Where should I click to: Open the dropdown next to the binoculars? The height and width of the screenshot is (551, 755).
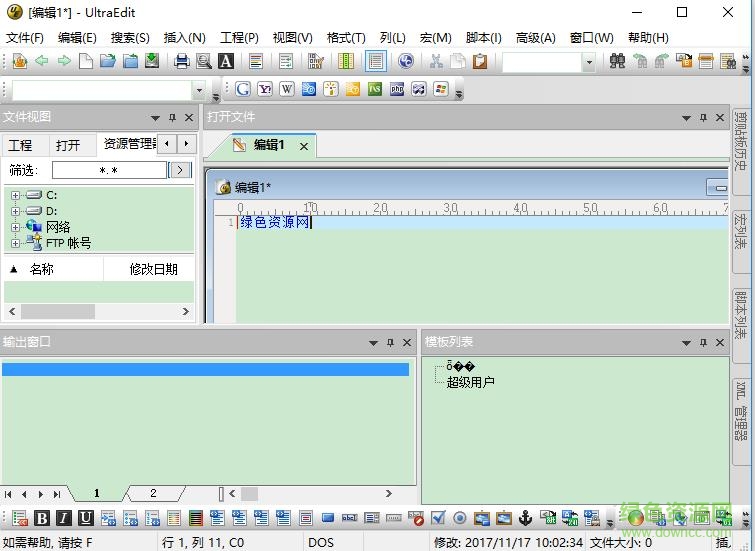588,62
